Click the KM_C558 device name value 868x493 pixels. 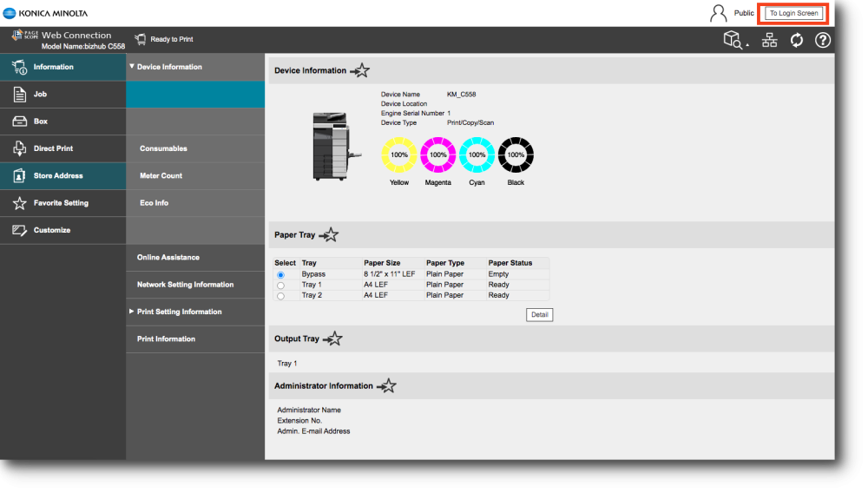point(461,94)
